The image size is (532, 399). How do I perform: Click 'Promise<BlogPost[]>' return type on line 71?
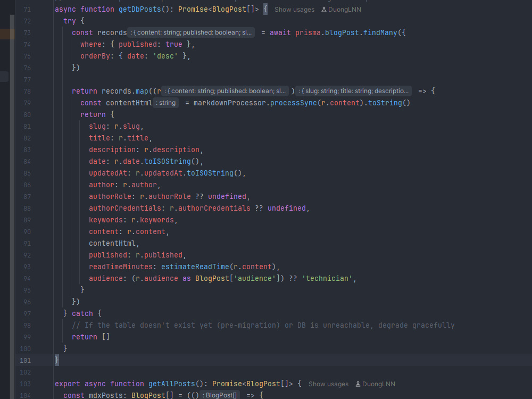pyautogui.click(x=219, y=9)
